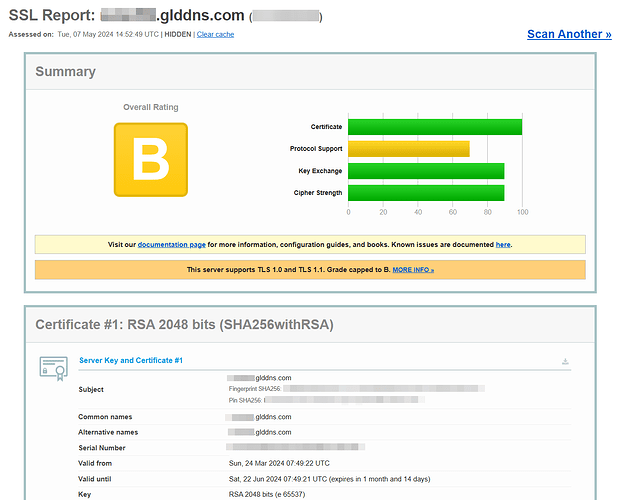The width and height of the screenshot is (620, 500).
Task: Click the Clear cache link
Action: click(215, 34)
